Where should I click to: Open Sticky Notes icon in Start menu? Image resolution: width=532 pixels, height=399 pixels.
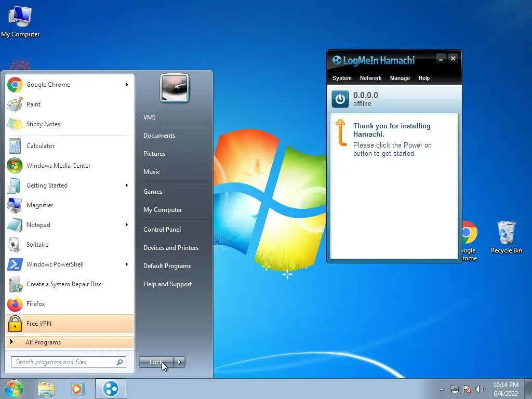(15, 124)
